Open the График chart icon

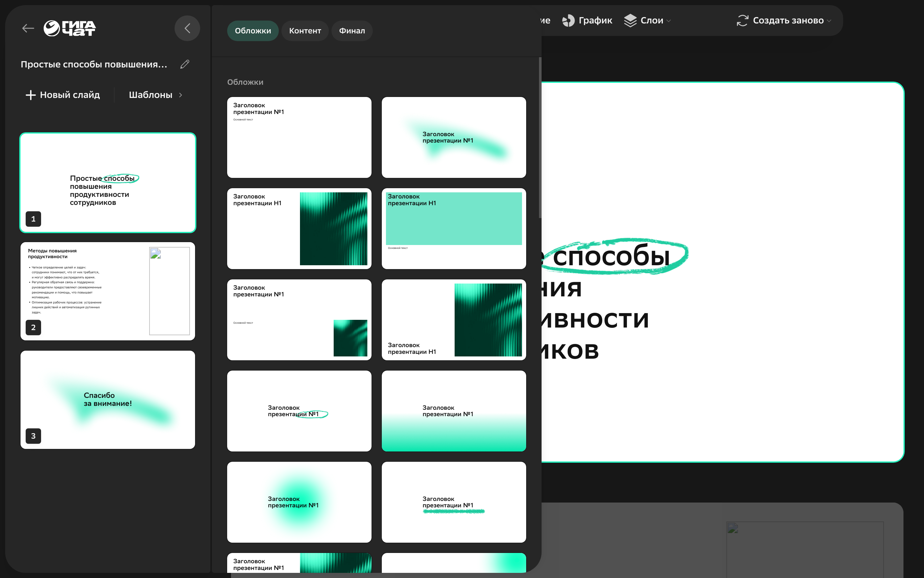point(568,21)
